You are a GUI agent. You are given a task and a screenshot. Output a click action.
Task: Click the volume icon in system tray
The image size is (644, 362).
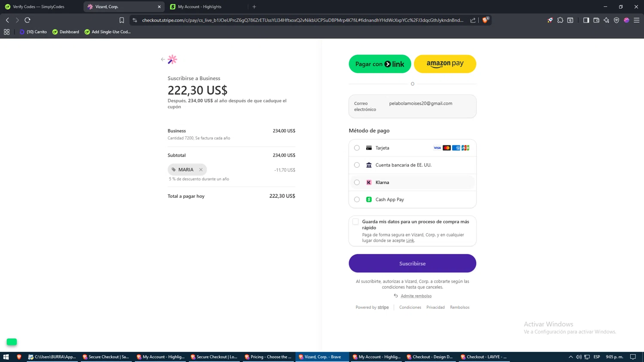pyautogui.click(x=579, y=357)
